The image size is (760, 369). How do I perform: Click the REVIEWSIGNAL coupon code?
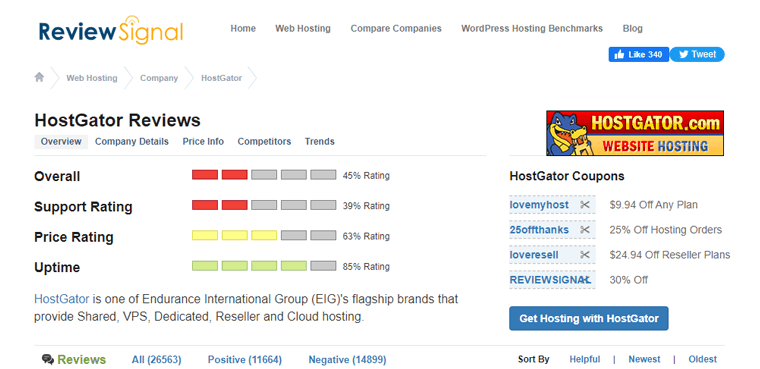point(550,280)
